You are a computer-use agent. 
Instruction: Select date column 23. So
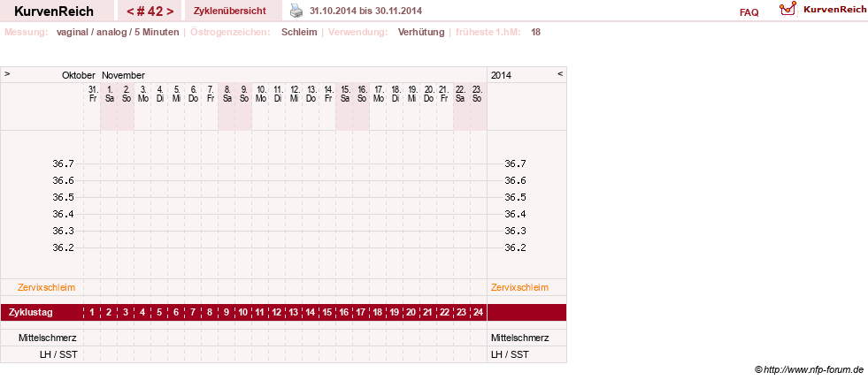point(478,94)
